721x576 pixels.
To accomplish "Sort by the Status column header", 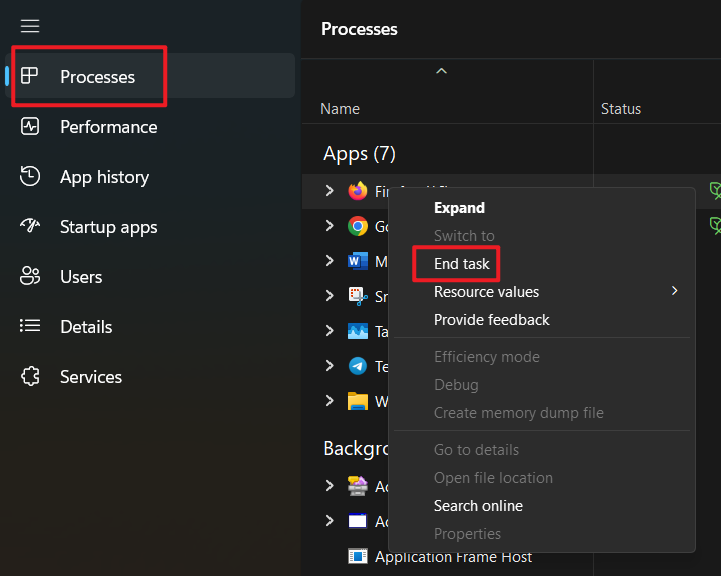I will 621,109.
